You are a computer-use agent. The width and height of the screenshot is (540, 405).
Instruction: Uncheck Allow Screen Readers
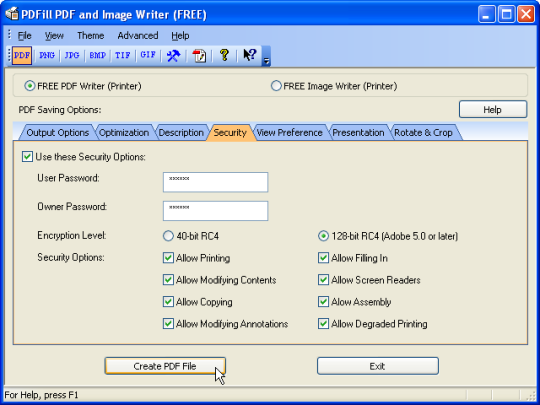[323, 280]
